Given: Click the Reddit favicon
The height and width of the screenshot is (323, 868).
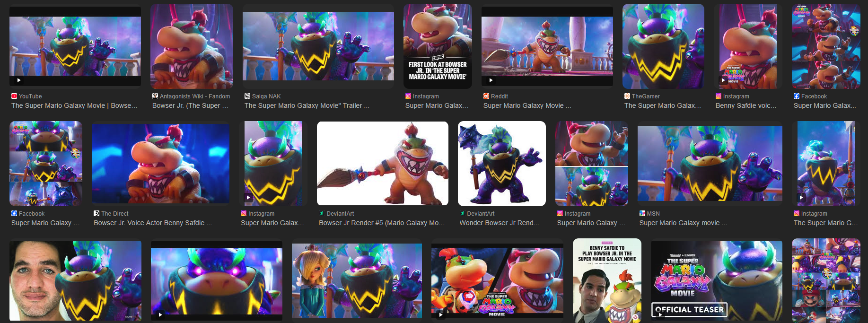Looking at the screenshot, I should [486, 96].
